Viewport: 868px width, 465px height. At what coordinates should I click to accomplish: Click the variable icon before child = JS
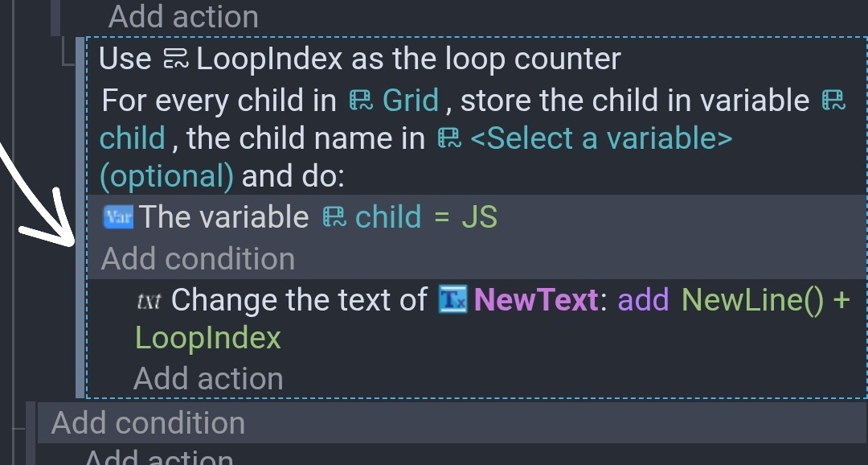click(334, 217)
